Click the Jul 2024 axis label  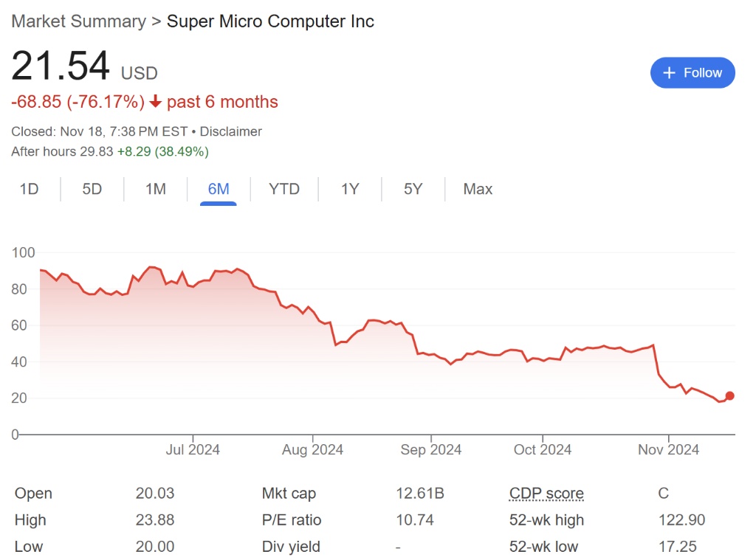coord(193,449)
